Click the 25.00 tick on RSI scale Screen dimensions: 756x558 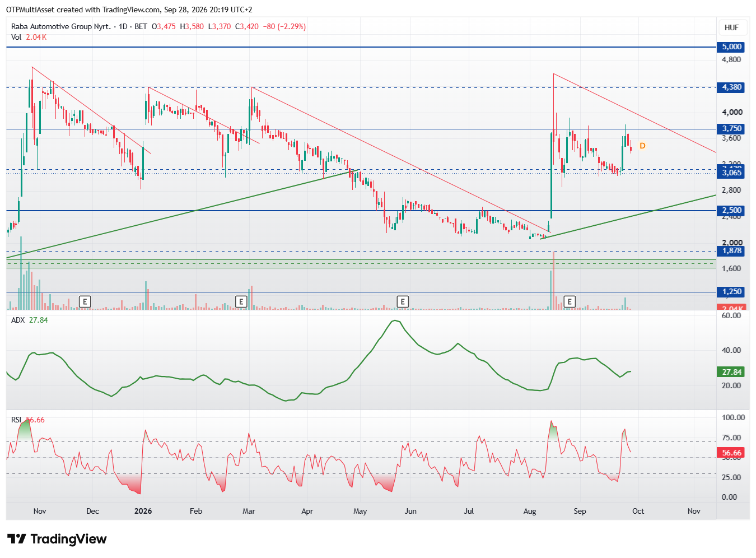click(x=731, y=477)
